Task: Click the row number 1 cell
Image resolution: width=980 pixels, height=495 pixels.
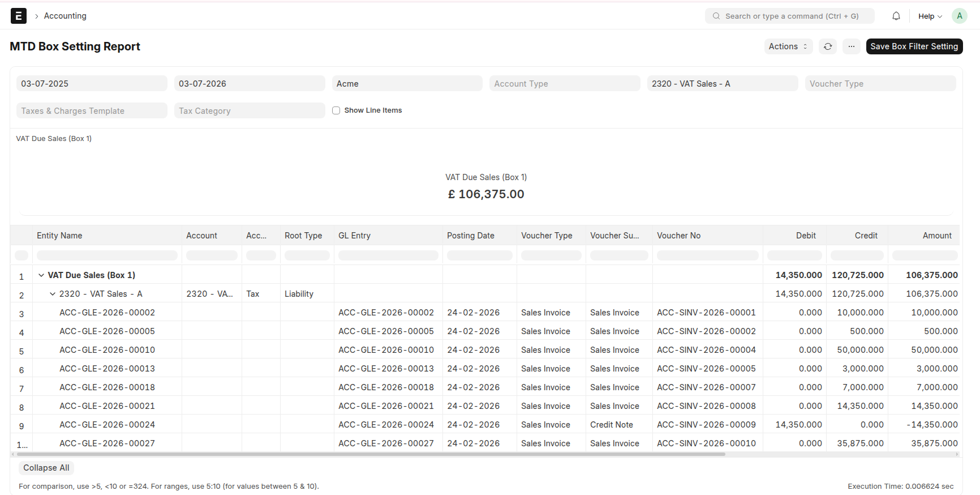Action: 22,276
